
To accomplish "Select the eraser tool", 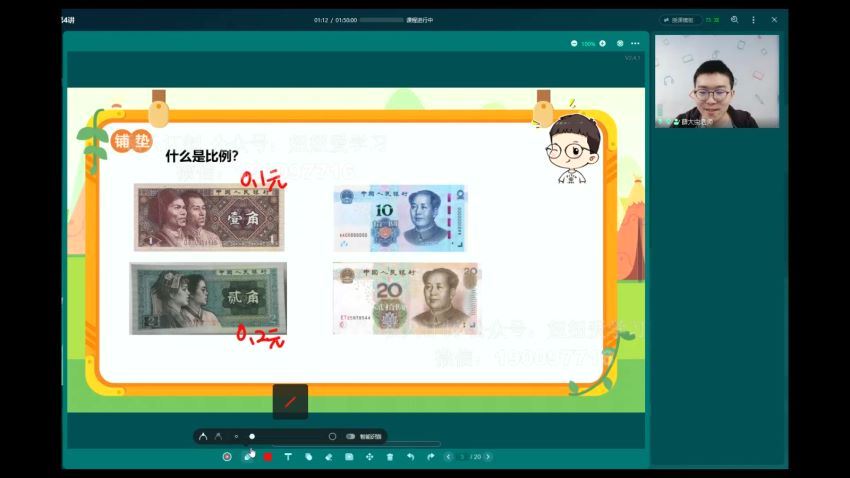I will point(329,457).
